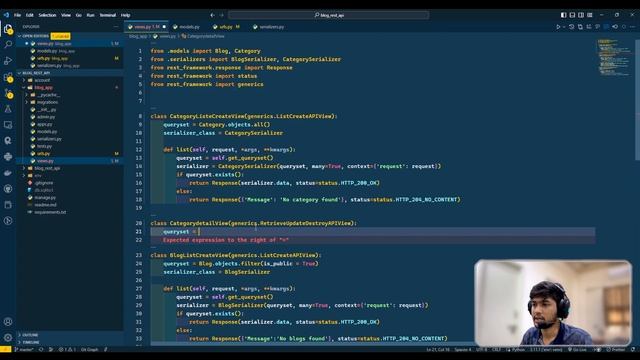Open .gitignore in the explorer

(x=44, y=183)
